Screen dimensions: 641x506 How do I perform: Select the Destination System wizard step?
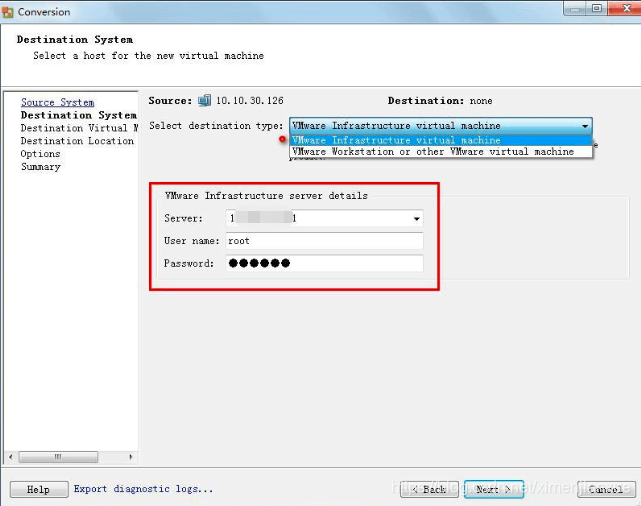click(x=78, y=115)
